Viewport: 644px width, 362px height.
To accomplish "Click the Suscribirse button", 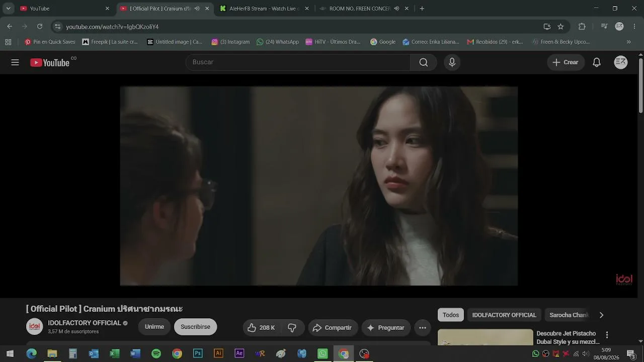I will pyautogui.click(x=195, y=327).
